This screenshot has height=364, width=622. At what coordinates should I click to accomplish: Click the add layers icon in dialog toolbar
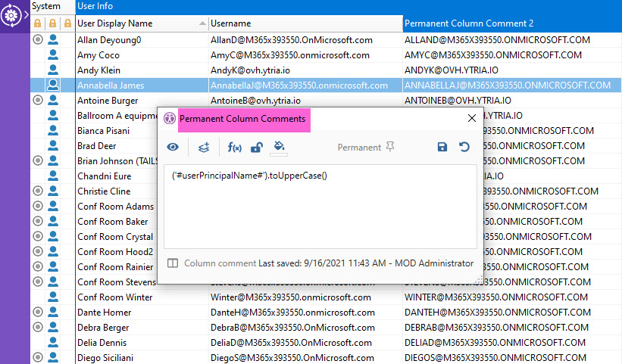[203, 148]
